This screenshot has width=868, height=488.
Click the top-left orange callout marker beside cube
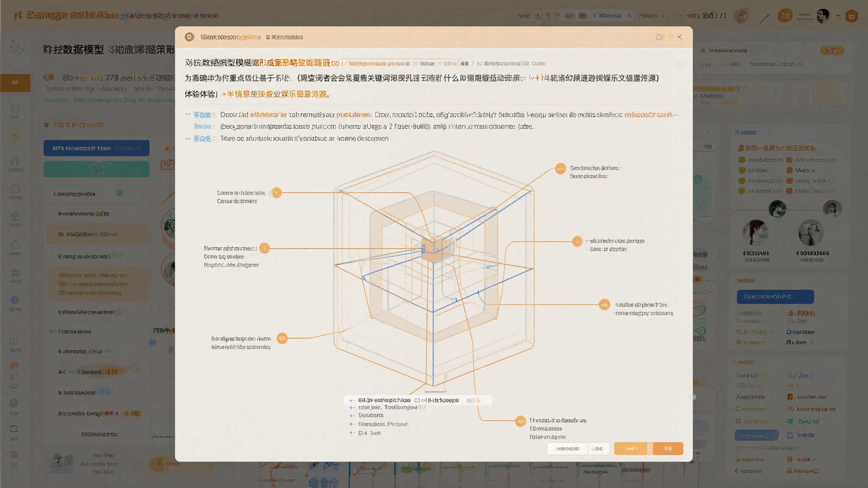(276, 193)
